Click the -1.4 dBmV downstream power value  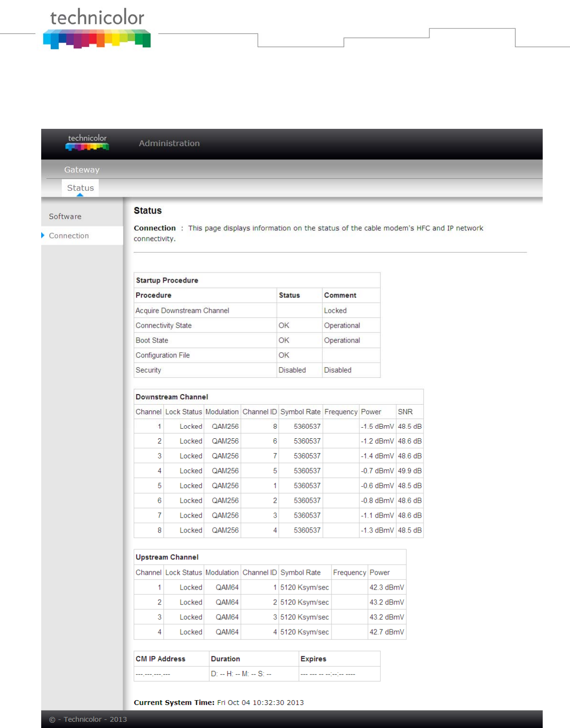[x=377, y=456]
